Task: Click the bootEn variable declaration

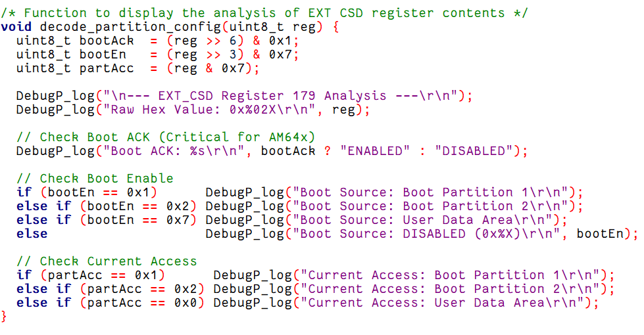Action: pyautogui.click(x=102, y=55)
